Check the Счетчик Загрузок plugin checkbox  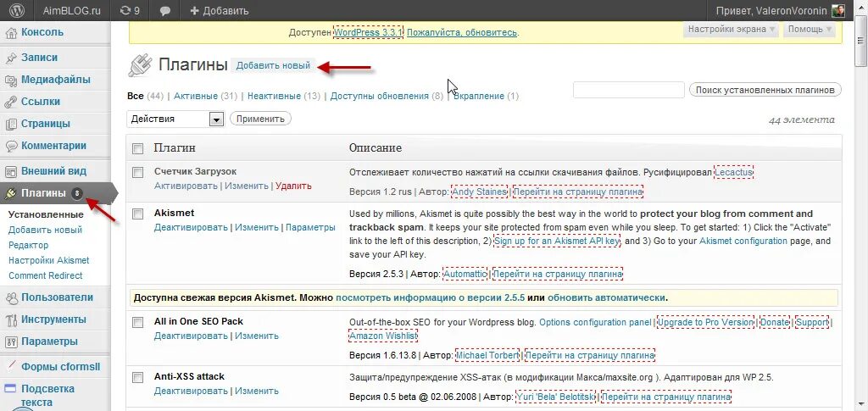138,173
